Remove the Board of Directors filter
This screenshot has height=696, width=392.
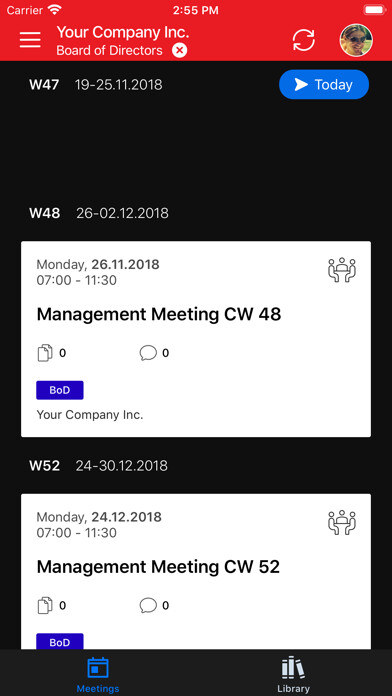click(x=179, y=51)
